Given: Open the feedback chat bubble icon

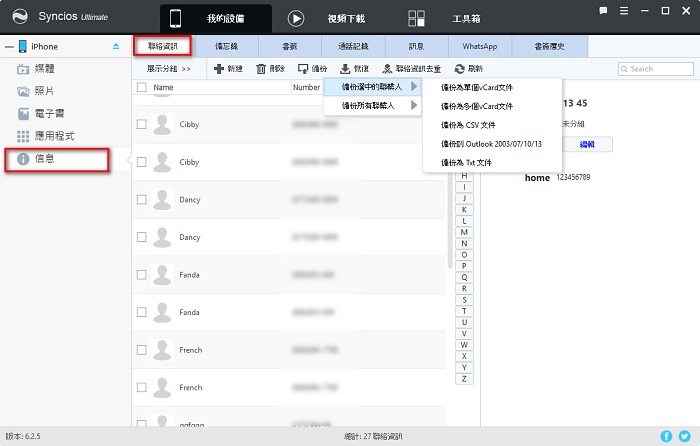Looking at the screenshot, I should (603, 11).
